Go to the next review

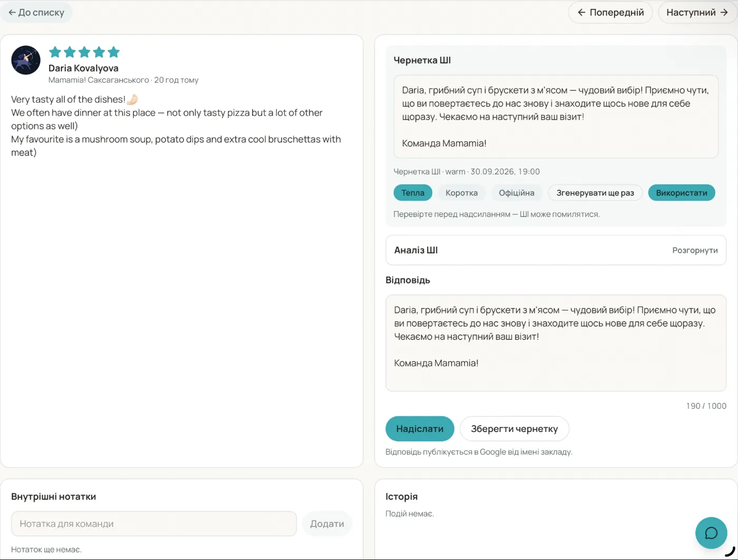[x=697, y=12]
